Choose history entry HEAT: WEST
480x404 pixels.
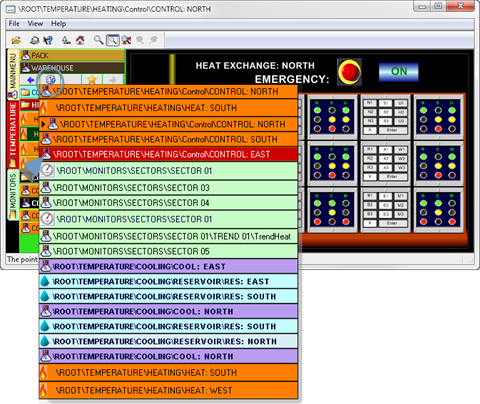pos(168,390)
